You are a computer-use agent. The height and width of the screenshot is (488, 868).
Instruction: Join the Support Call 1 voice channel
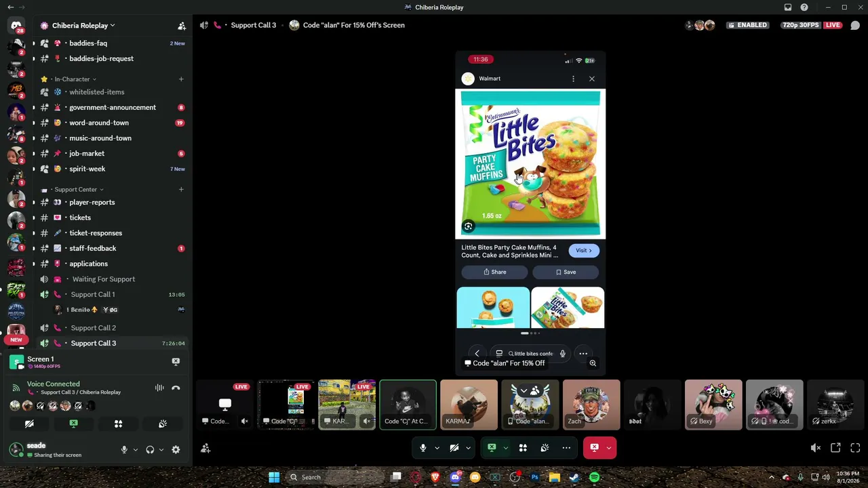click(113, 295)
